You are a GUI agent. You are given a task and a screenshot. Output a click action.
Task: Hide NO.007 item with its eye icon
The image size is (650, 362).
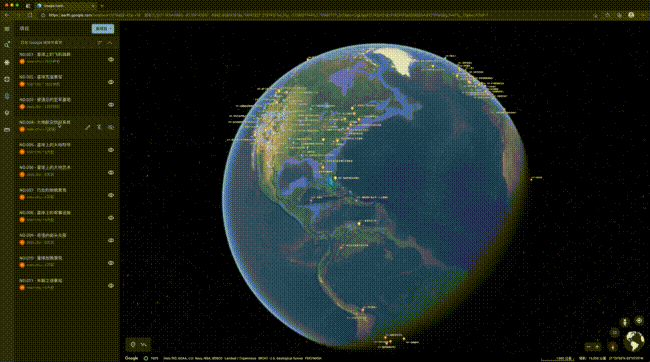tap(111, 195)
